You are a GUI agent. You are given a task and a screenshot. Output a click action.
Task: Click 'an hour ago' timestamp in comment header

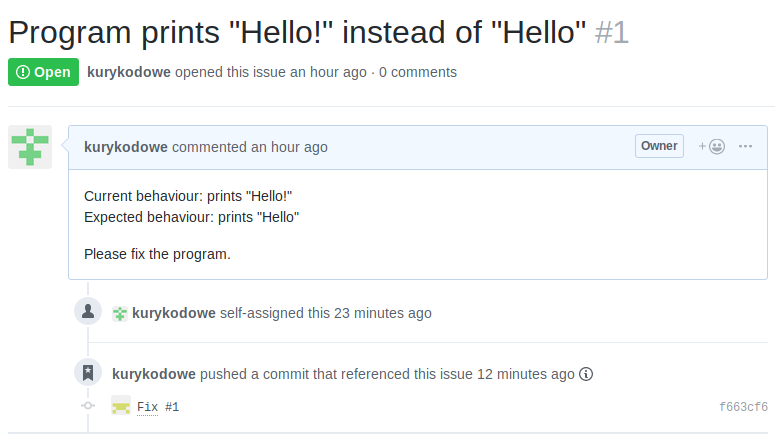point(289,147)
